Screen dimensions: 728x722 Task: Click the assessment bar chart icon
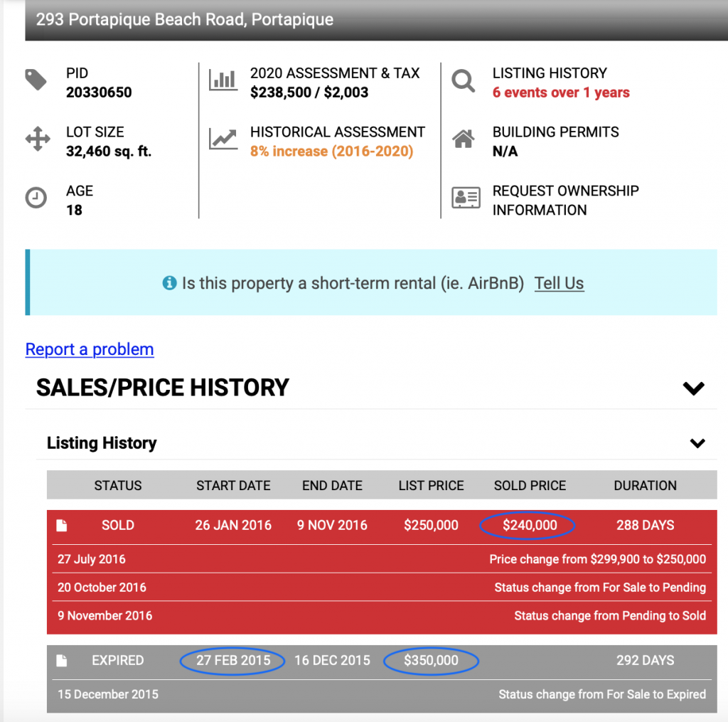223,80
